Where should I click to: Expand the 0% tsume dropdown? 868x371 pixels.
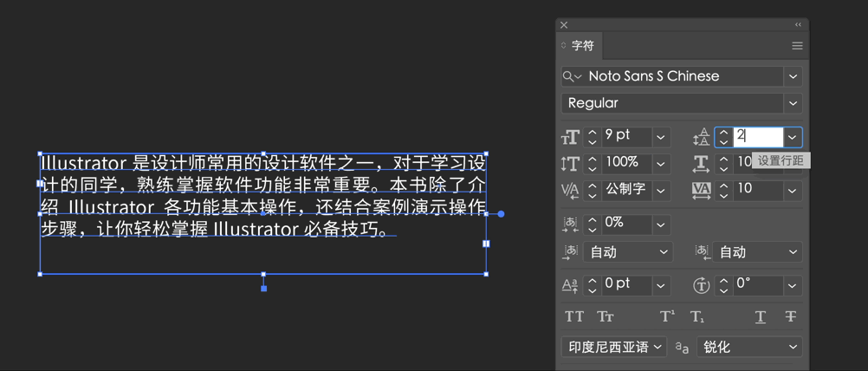pyautogui.click(x=662, y=225)
